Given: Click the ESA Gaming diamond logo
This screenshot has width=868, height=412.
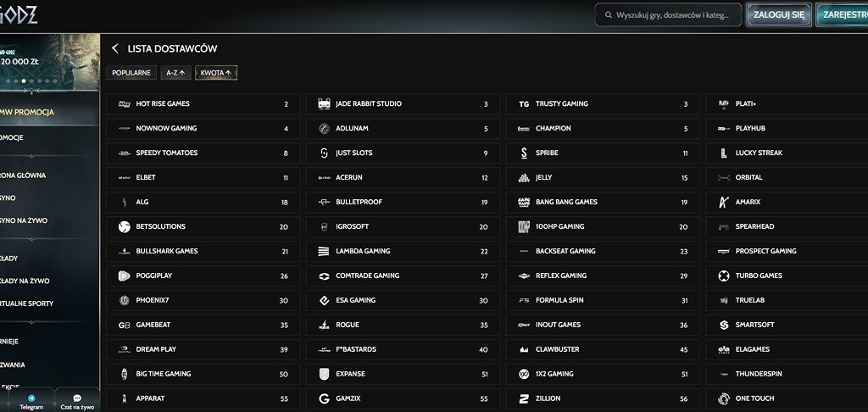Looking at the screenshot, I should pyautogui.click(x=324, y=300).
